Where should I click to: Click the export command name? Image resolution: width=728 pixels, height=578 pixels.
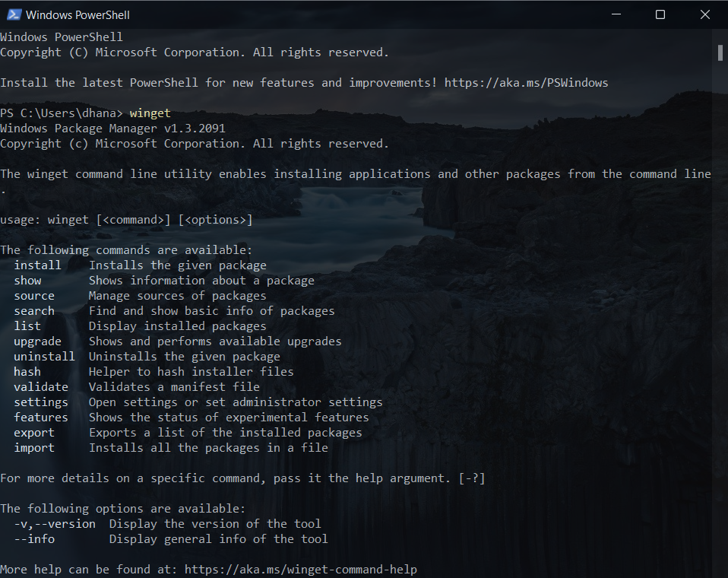(34, 433)
